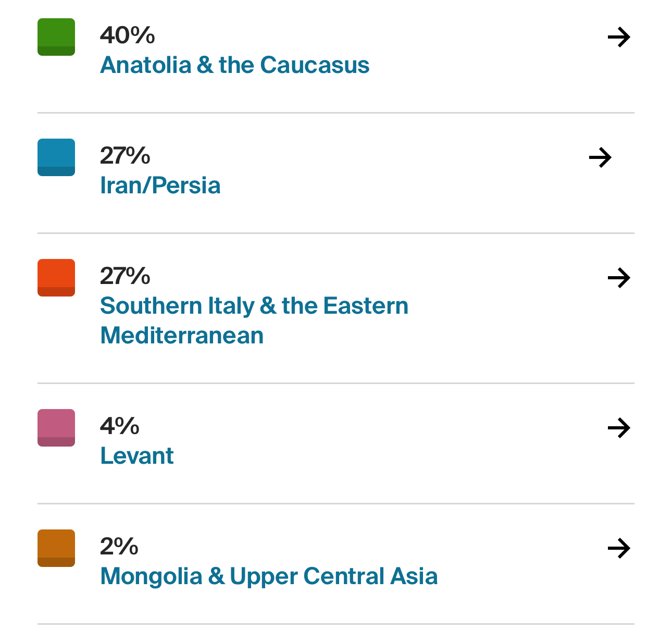The height and width of the screenshot is (630, 672).
Task: Open the Anatolia & the Caucasus link
Action: coord(235,65)
